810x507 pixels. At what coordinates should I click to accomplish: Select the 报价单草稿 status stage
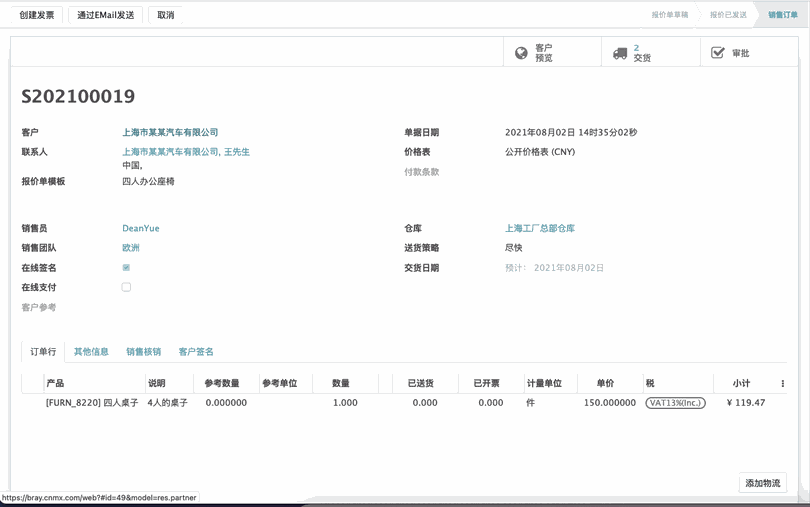[669, 14]
